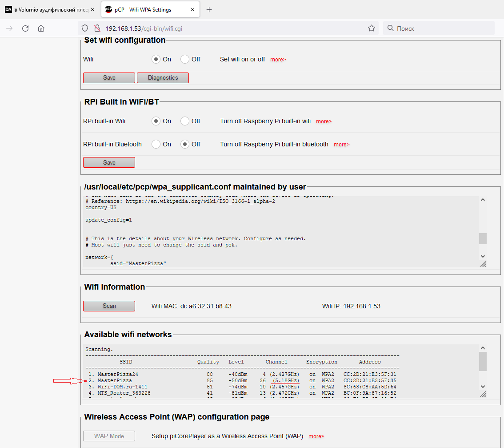The width and height of the screenshot is (504, 448).
Task: Expand 'more>' help for Set wifi on or off
Action: click(x=278, y=60)
